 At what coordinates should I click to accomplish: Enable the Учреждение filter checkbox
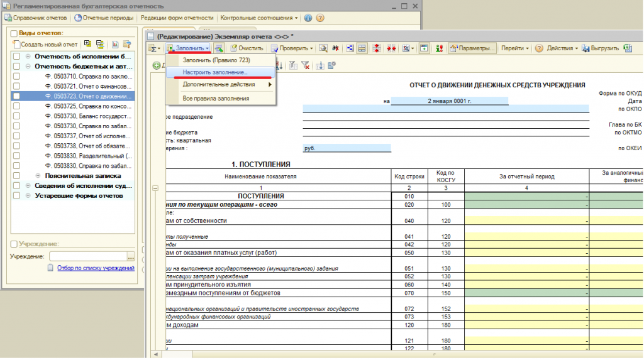point(14,244)
